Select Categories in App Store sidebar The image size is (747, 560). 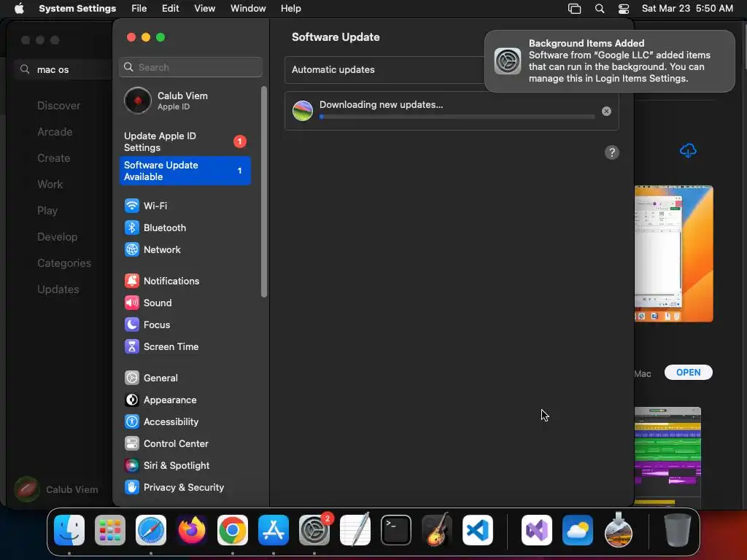tap(64, 262)
